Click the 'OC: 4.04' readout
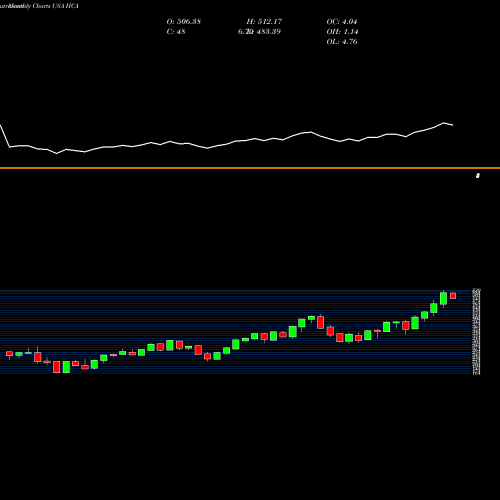Image resolution: width=500 pixels, height=500 pixels. point(342,22)
